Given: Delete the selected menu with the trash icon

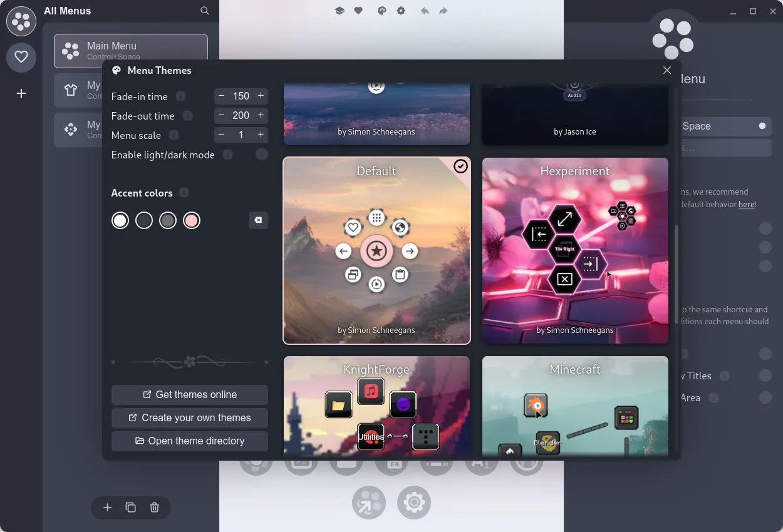Looking at the screenshot, I should [x=154, y=508].
